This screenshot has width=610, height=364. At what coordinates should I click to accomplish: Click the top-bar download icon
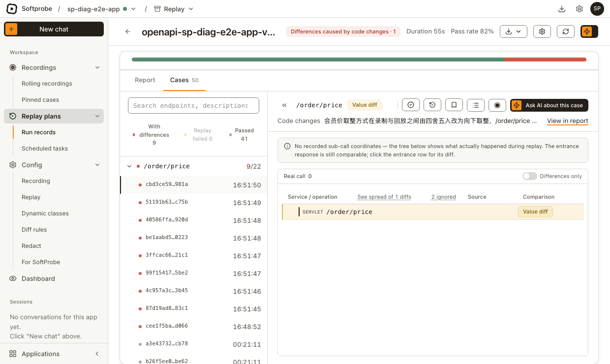point(562,9)
